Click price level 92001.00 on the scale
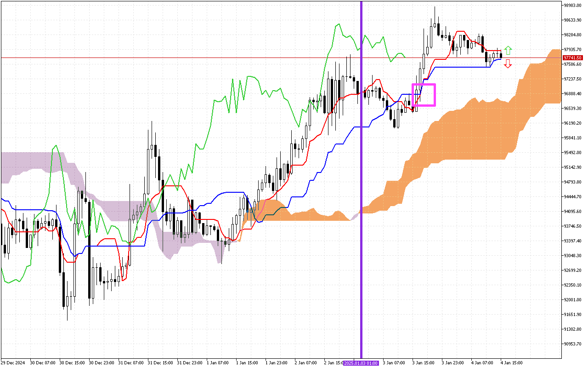This screenshot has width=588, height=368. pyautogui.click(x=572, y=300)
